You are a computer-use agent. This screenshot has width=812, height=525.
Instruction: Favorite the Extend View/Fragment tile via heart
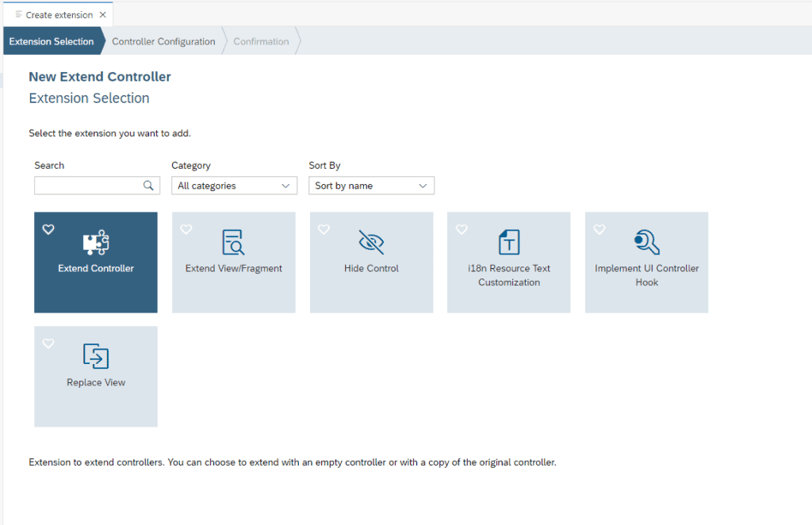coord(186,229)
